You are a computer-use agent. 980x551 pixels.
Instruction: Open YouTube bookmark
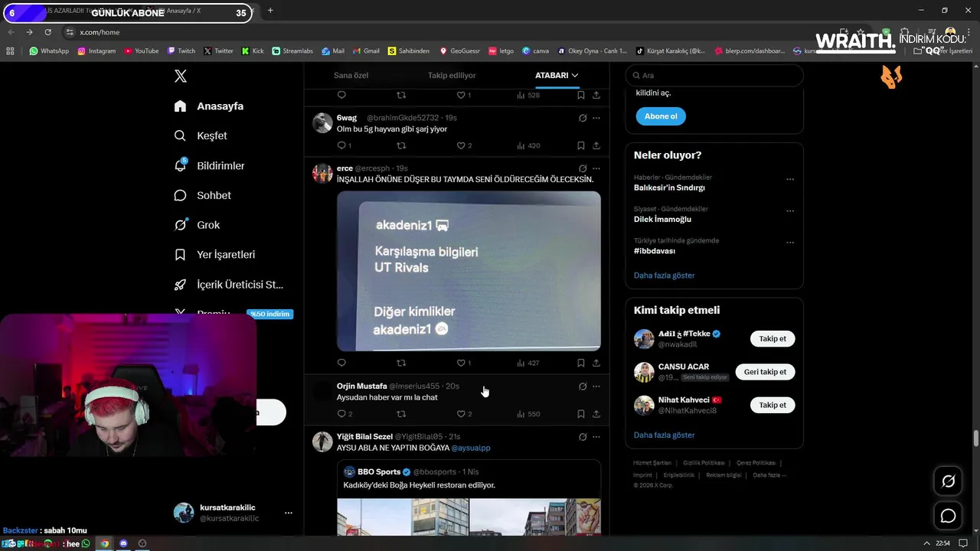click(x=141, y=51)
